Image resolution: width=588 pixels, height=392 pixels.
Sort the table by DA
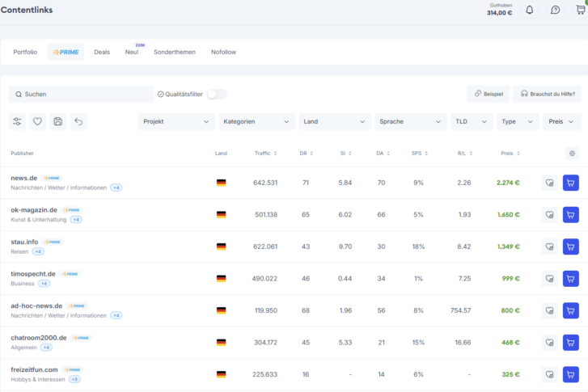point(383,154)
